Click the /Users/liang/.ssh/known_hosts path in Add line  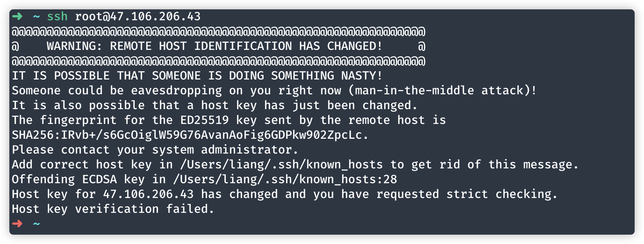tap(282, 164)
